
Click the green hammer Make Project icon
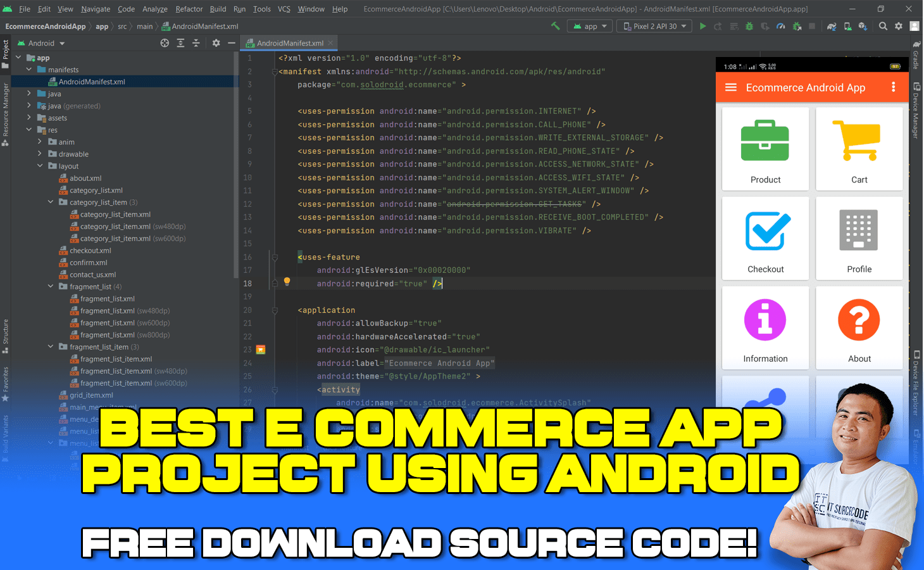(555, 26)
